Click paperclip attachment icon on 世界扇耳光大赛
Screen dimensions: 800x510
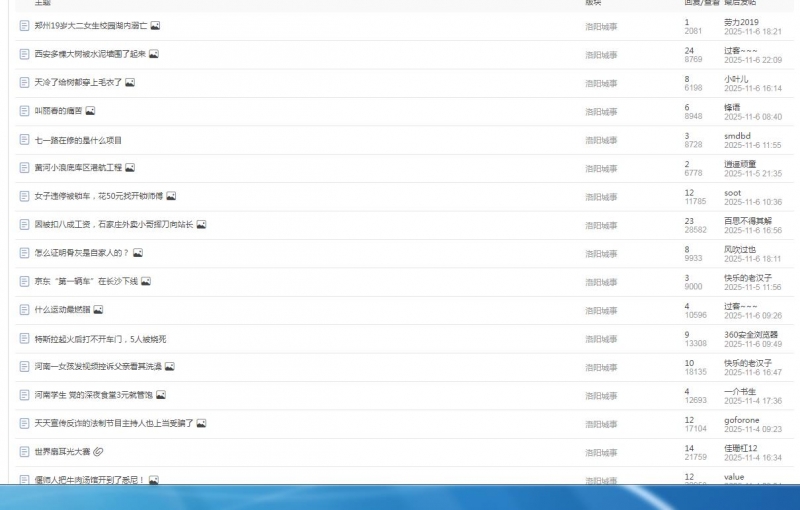pyautogui.click(x=99, y=452)
